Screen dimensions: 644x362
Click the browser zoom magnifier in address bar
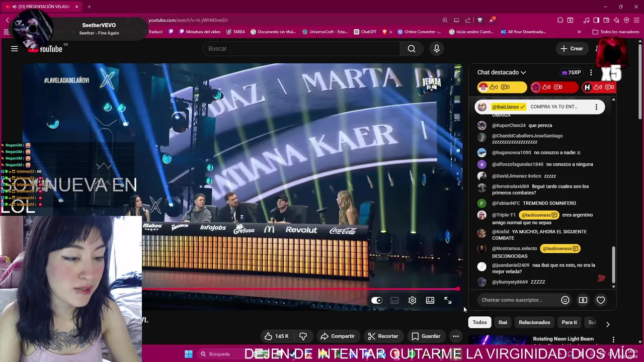click(445, 20)
